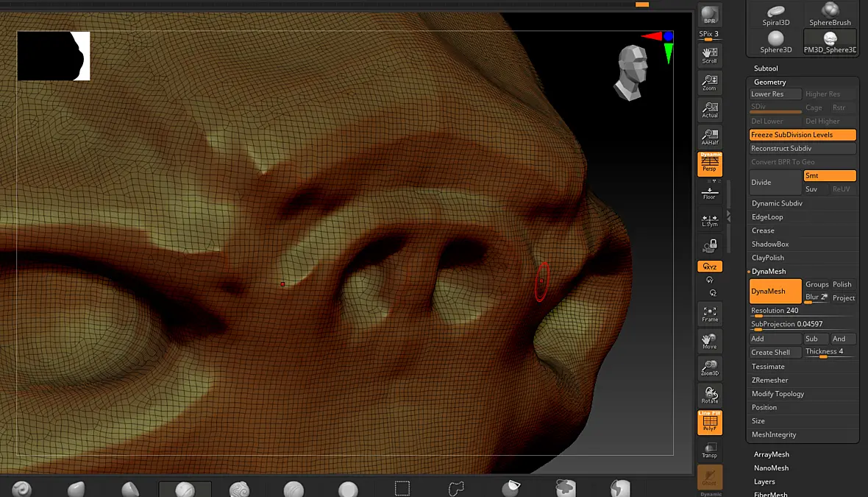The width and height of the screenshot is (868, 497).
Task: Adjust the Resolution 240 slider
Action: click(x=803, y=311)
